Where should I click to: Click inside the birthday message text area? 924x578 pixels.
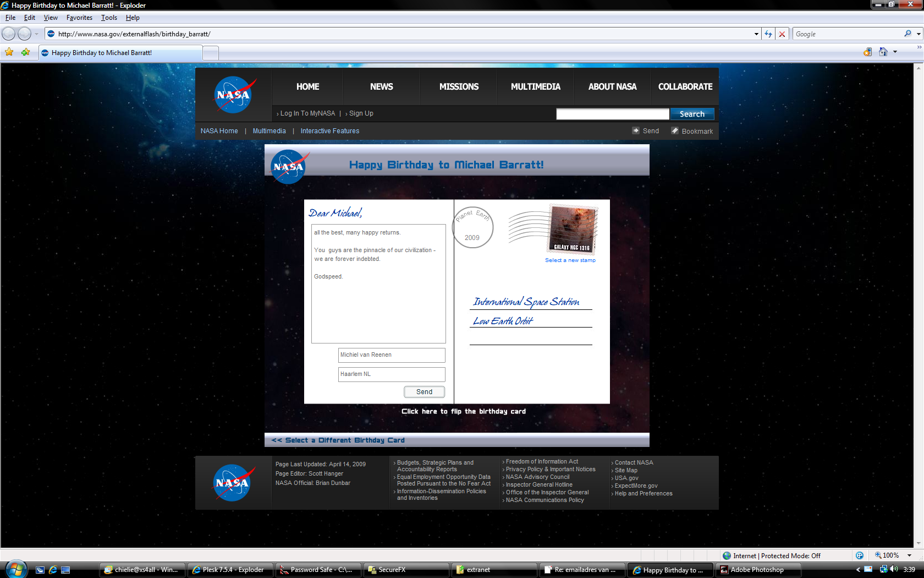point(378,283)
